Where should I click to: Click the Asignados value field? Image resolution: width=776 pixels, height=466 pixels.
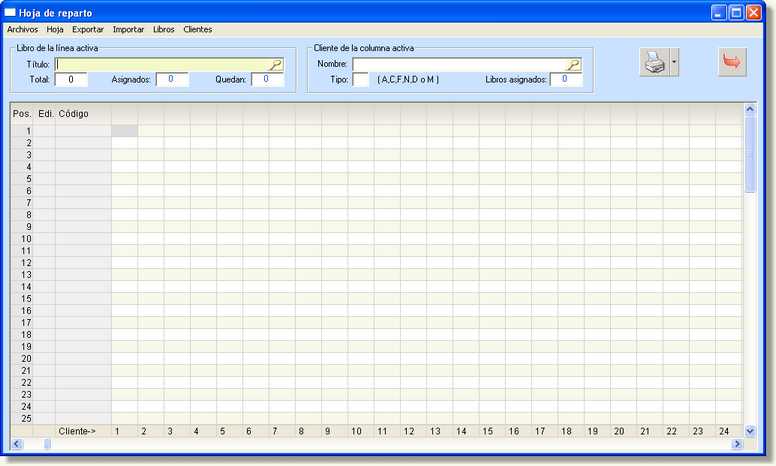(172, 80)
